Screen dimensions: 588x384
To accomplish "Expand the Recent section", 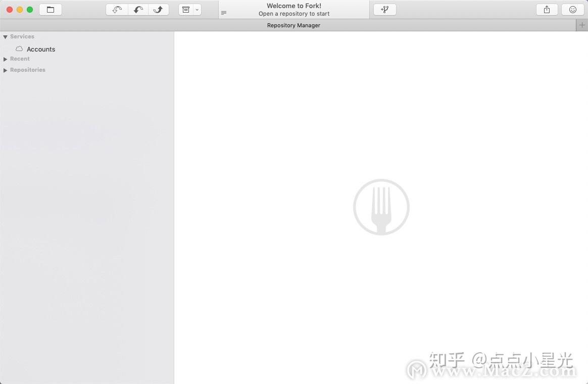I will point(5,59).
